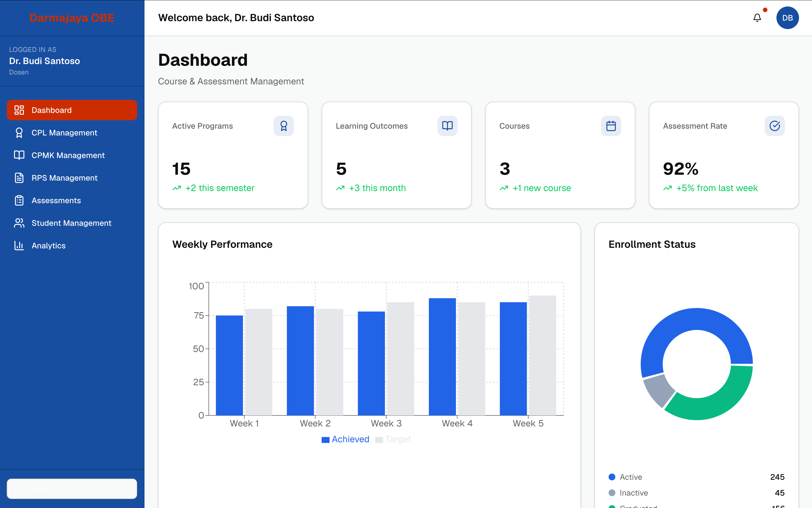Click the 'Assessment Rate' card label
Screen dimensions: 812x508
695,126
